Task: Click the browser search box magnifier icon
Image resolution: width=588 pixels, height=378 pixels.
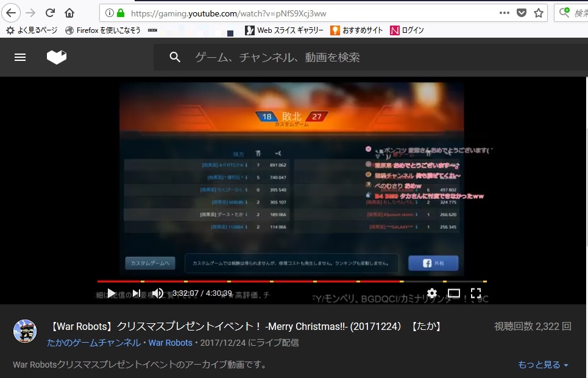Action: pos(564,13)
